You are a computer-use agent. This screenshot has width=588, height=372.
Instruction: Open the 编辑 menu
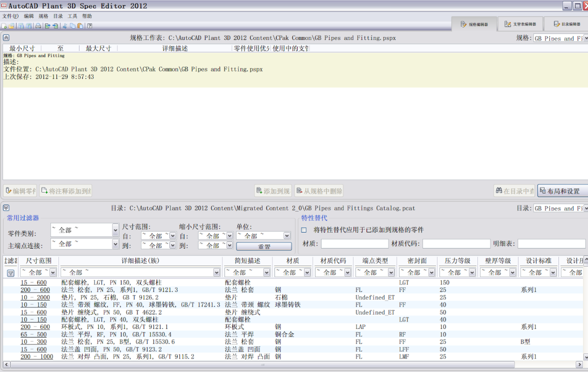coord(29,16)
